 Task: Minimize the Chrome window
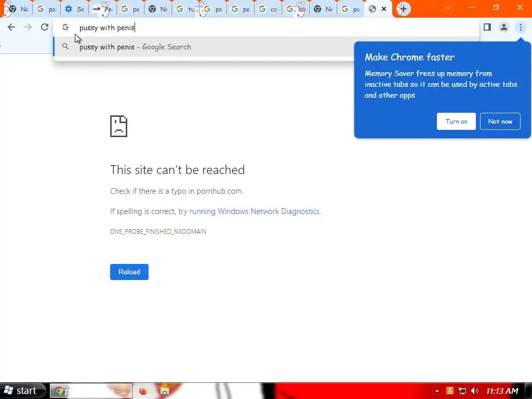pyautogui.click(x=472, y=7)
